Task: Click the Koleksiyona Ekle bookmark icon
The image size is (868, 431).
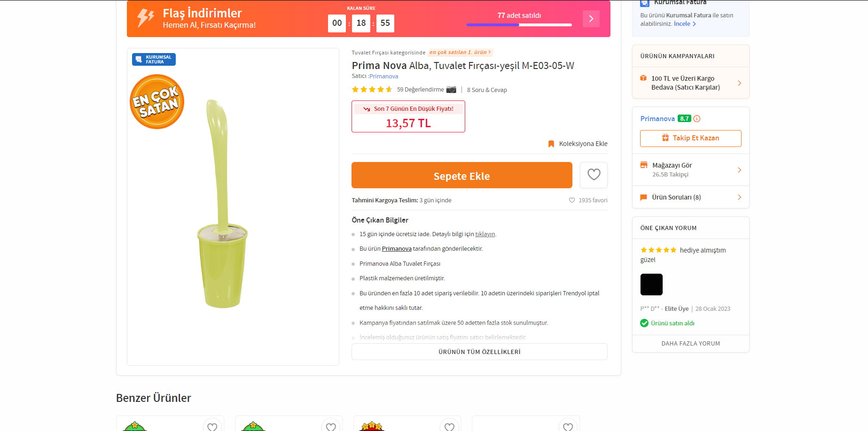Action: click(551, 144)
